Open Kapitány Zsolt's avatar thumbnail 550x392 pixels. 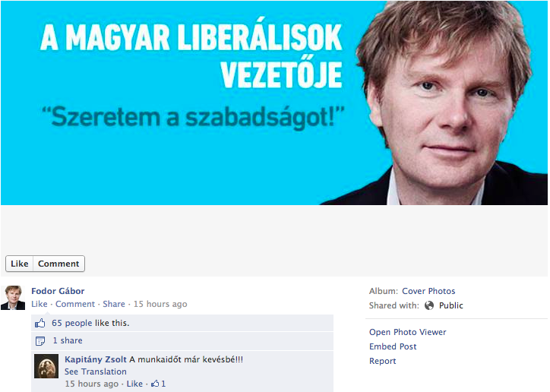coord(46,366)
